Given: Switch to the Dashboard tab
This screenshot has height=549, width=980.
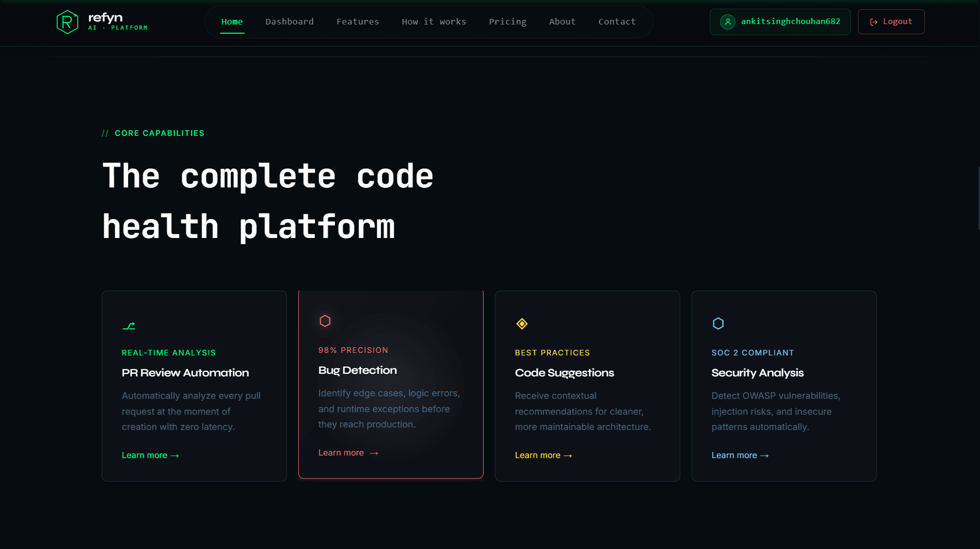Looking at the screenshot, I should coord(290,21).
